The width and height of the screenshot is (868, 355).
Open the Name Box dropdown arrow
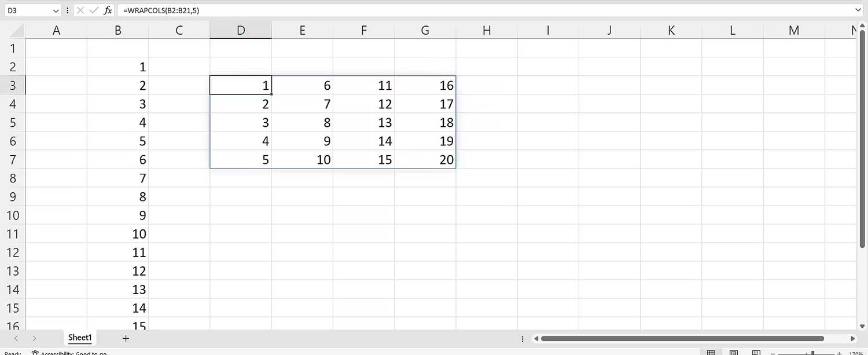tap(56, 10)
